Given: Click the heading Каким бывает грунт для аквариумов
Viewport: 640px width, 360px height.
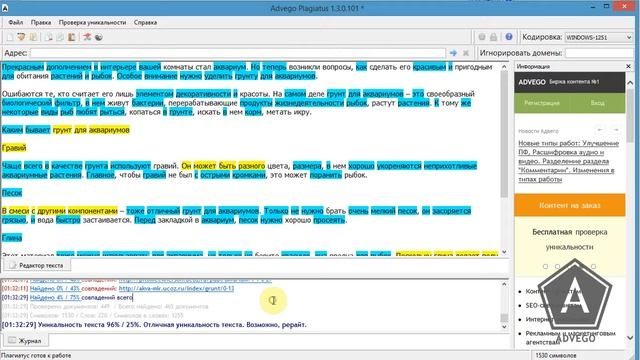Looking at the screenshot, I should [66, 130].
